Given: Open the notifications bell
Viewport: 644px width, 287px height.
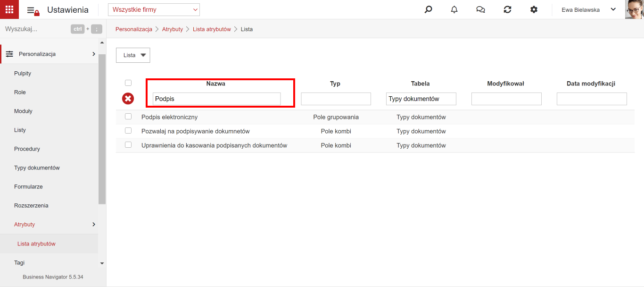Looking at the screenshot, I should (x=454, y=9).
